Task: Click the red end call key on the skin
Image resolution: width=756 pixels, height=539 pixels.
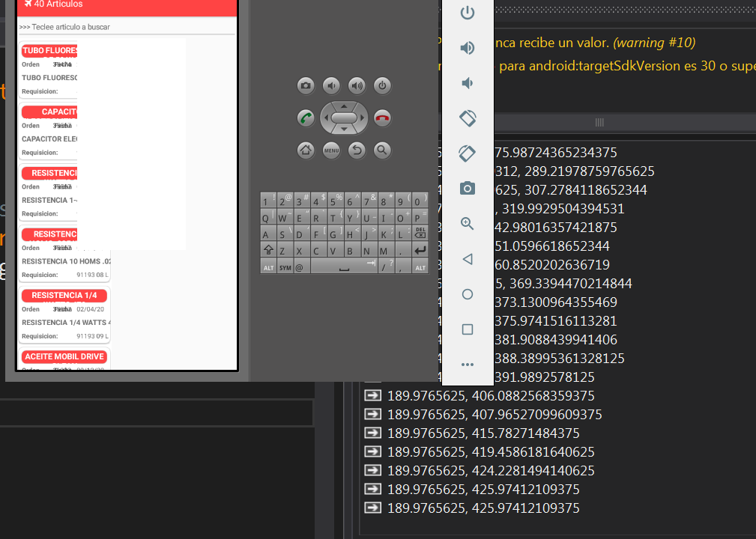Action: 382,118
